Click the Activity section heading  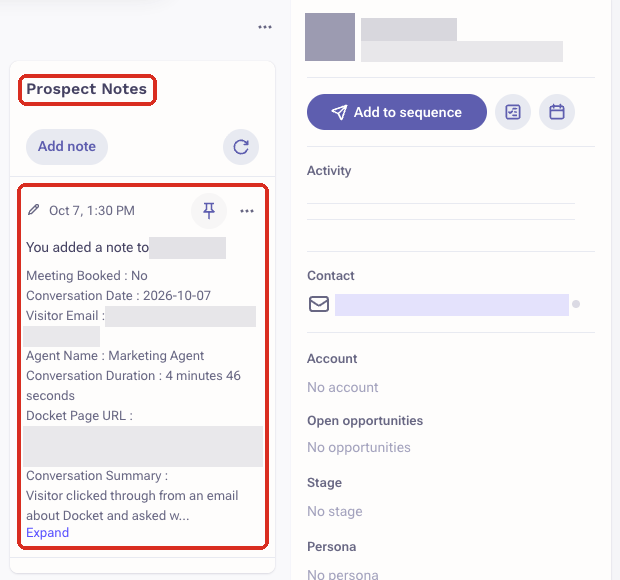click(x=329, y=170)
